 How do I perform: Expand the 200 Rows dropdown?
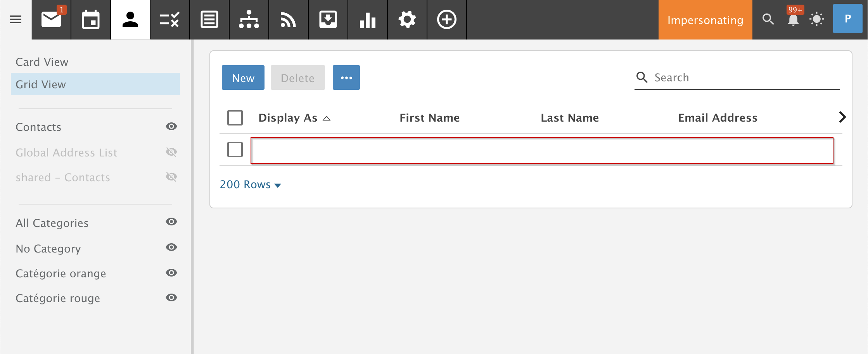[x=250, y=185]
